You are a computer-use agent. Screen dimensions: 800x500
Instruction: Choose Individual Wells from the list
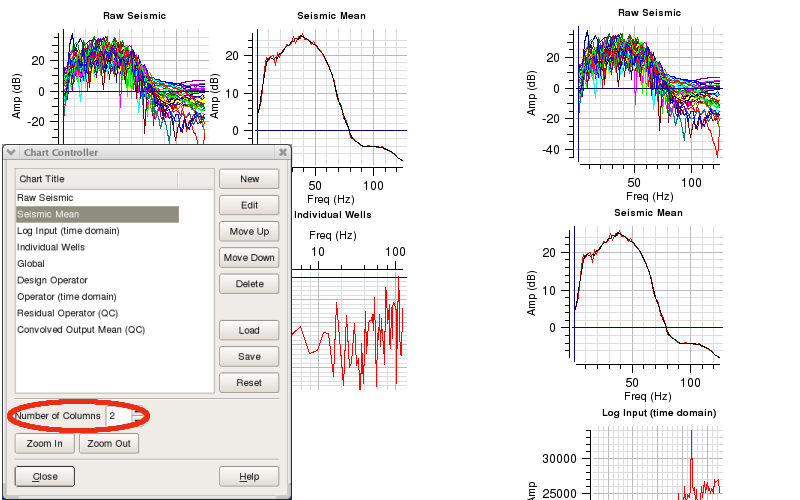click(51, 247)
